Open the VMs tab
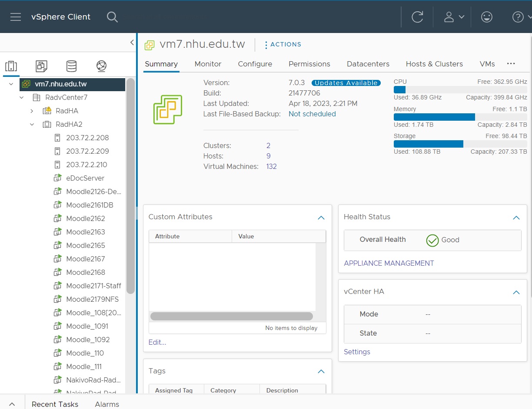The width and height of the screenshot is (532, 409). (487, 64)
